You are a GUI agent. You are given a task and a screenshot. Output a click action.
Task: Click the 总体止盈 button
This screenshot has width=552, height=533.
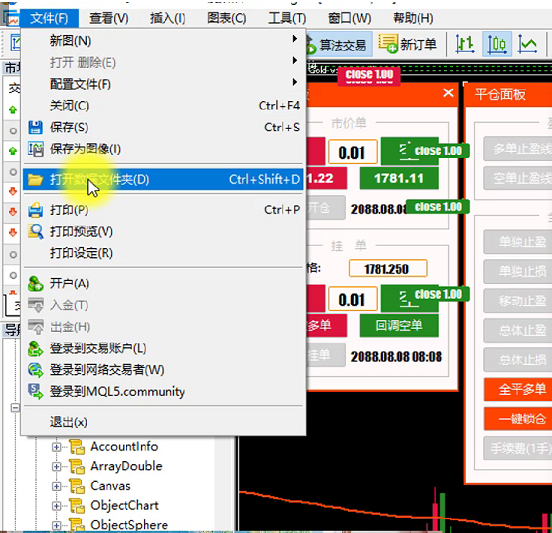[518, 330]
